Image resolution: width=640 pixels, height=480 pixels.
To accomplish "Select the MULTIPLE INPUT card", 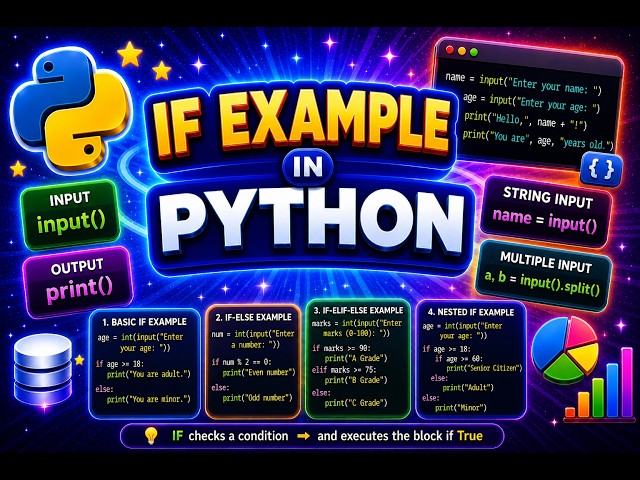I will pos(544,275).
